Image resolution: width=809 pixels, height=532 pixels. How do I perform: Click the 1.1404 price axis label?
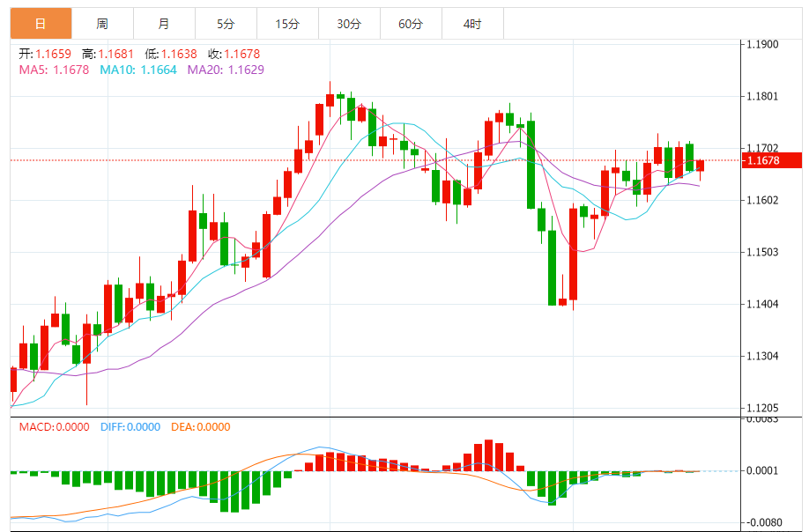[x=762, y=304]
